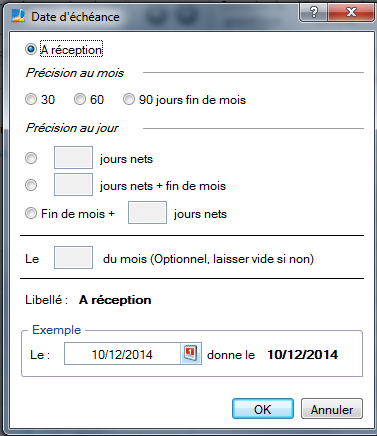The image size is (377, 436).
Task: Select the 60 radio button
Action: coord(80,99)
